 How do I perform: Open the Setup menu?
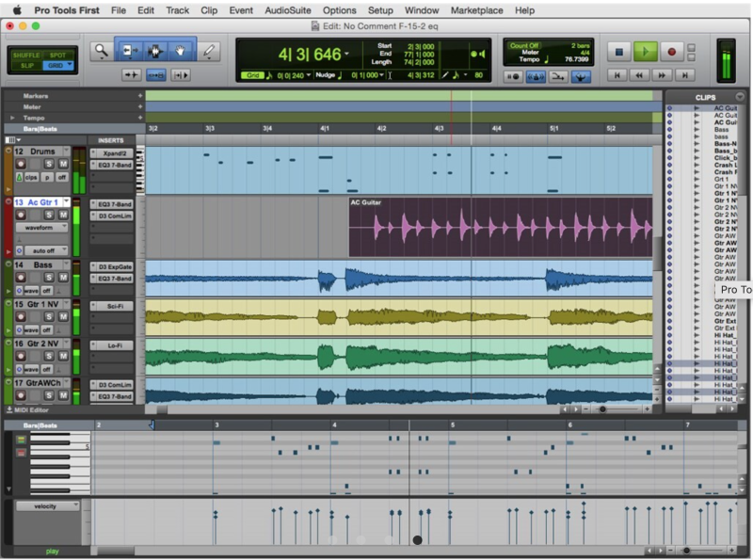(x=380, y=10)
